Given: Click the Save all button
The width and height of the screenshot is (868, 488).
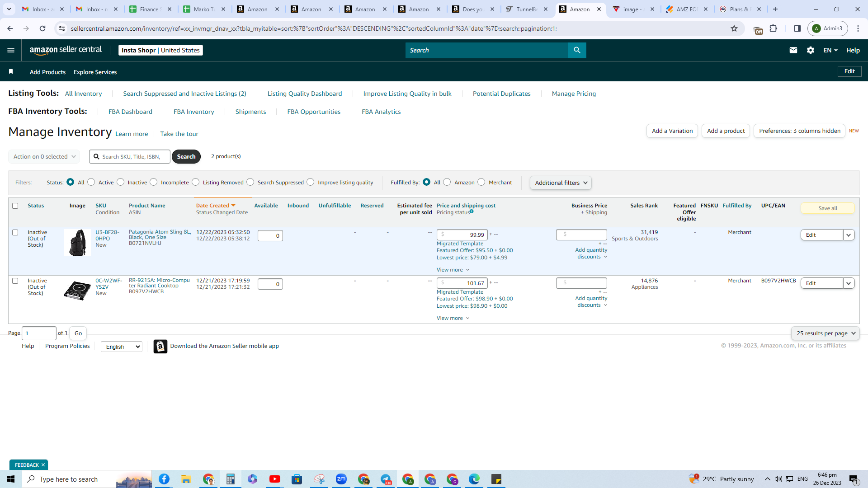Looking at the screenshot, I should click(x=827, y=208).
